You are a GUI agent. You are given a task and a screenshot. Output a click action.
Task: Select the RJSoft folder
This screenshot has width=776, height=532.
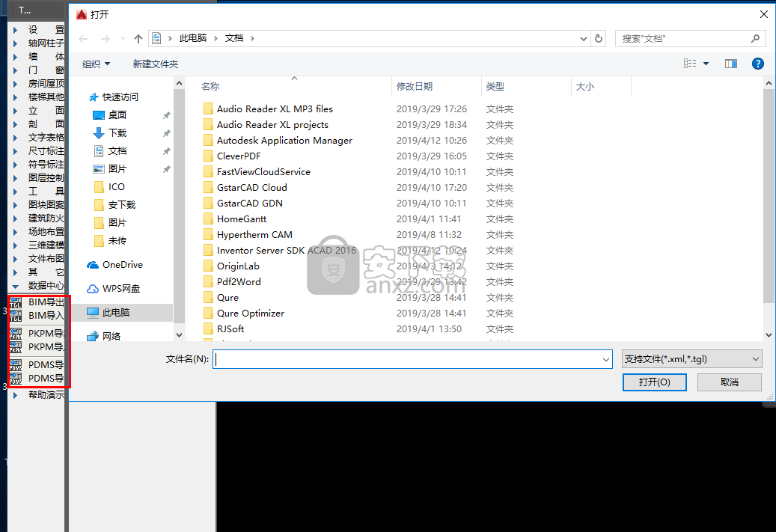(230, 329)
